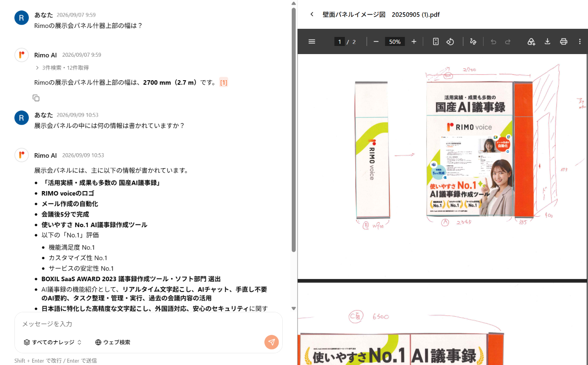Click the 50% zoom level field
This screenshot has height=365, width=588.
tap(395, 41)
